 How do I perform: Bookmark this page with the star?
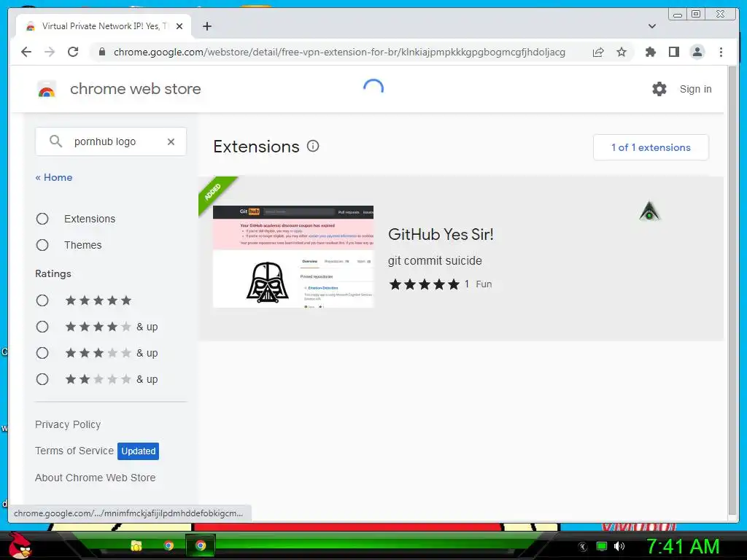pos(622,52)
